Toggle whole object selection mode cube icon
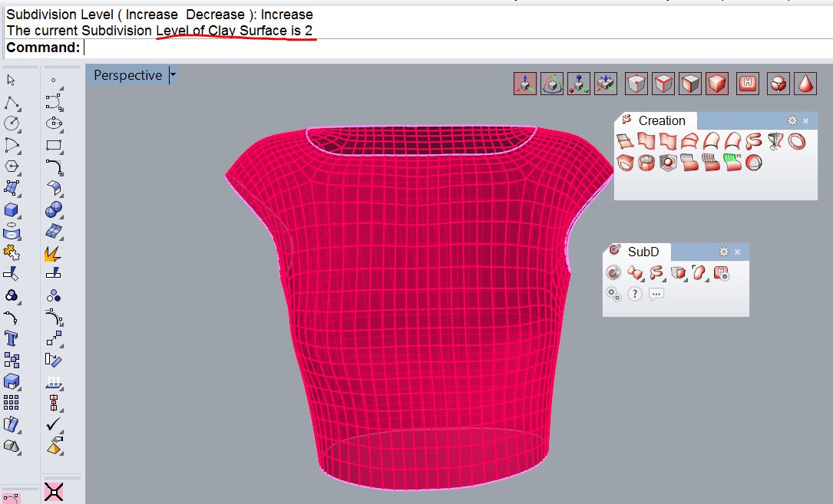 (717, 84)
